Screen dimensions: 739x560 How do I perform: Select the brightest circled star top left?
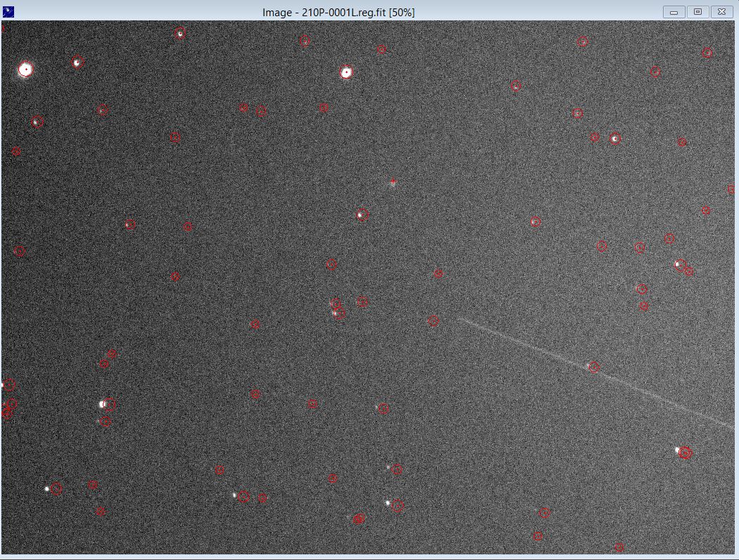tap(25, 68)
